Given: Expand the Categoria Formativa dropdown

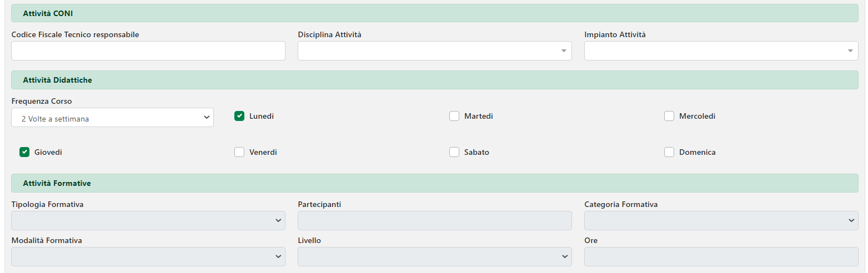Looking at the screenshot, I should (x=721, y=221).
